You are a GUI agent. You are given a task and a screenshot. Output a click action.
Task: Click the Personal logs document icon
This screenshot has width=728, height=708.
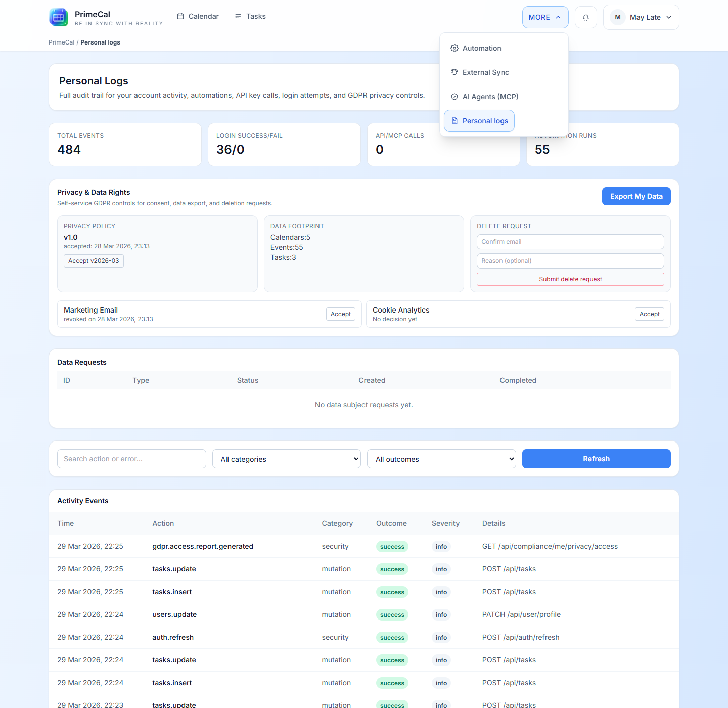pos(454,121)
